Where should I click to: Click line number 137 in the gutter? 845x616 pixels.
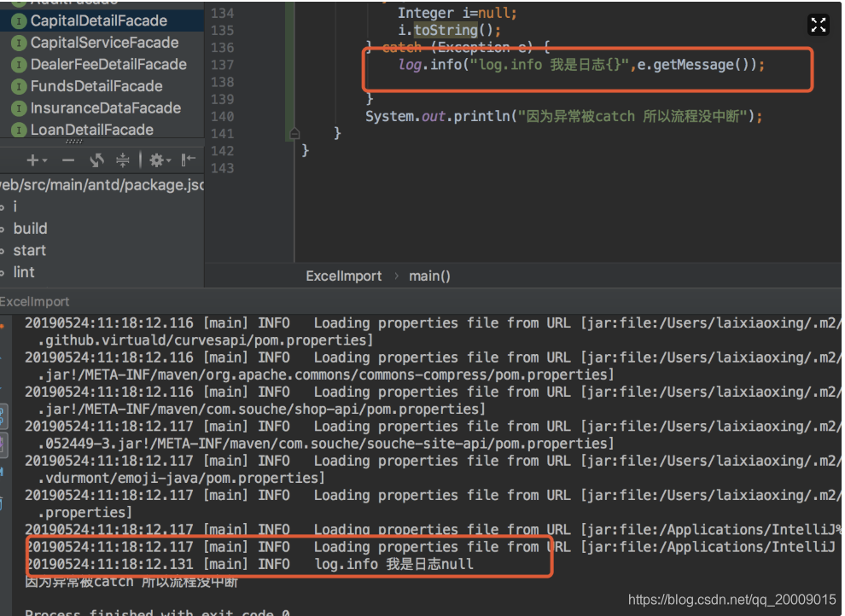coord(222,65)
